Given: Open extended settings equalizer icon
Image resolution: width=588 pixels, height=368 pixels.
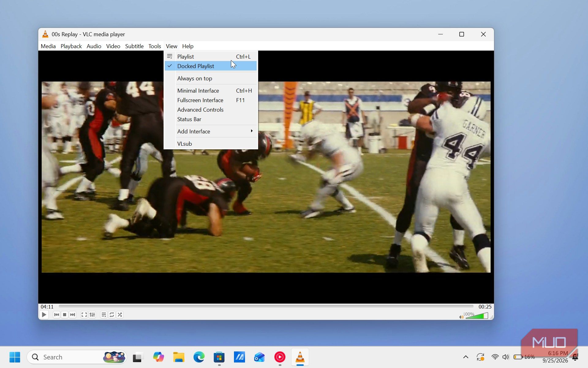Looking at the screenshot, I should pyautogui.click(x=92, y=315).
